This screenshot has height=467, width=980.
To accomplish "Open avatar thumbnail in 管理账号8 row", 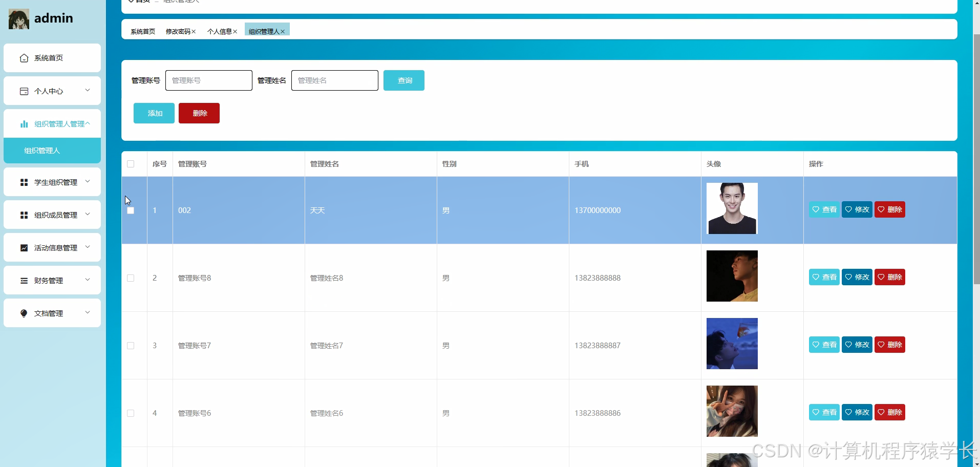I will click(732, 276).
